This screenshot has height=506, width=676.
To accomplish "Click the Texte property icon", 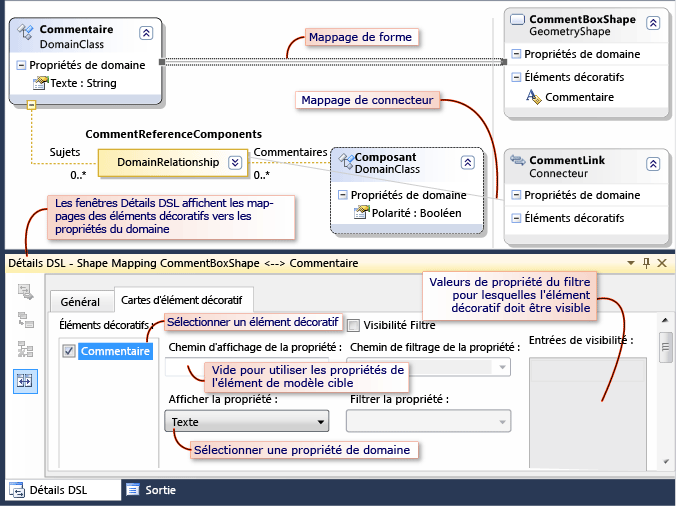I will tap(41, 83).
